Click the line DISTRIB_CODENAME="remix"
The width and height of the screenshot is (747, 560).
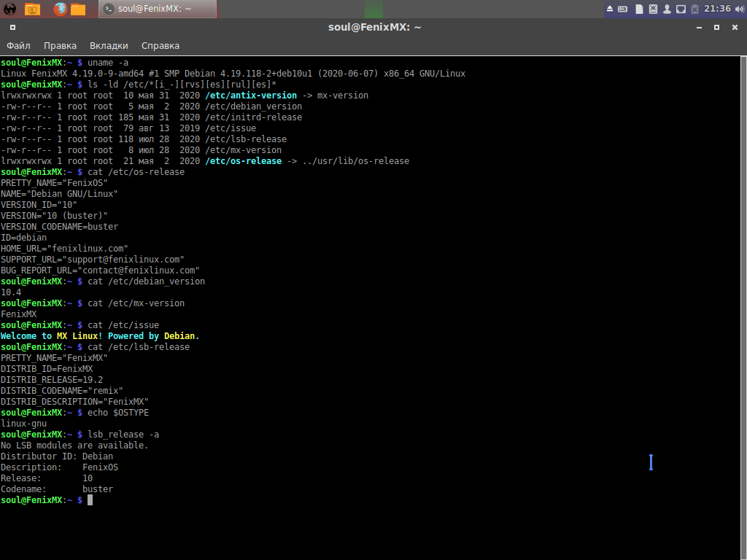62,391
